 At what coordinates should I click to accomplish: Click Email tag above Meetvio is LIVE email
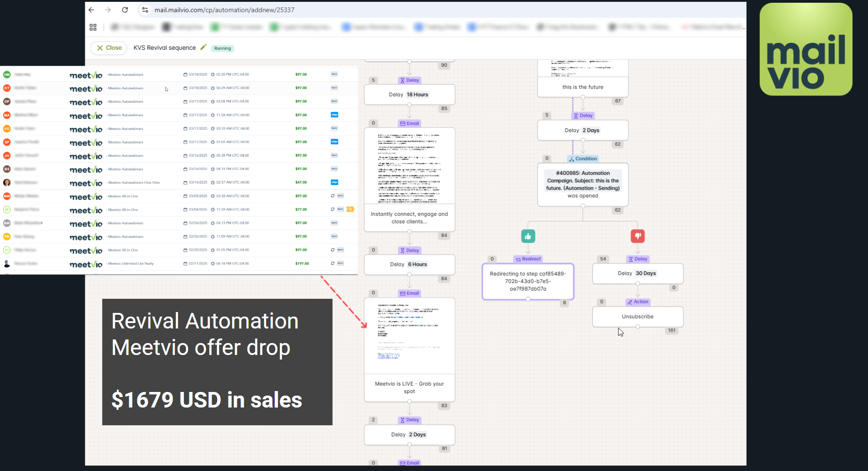[x=409, y=293]
